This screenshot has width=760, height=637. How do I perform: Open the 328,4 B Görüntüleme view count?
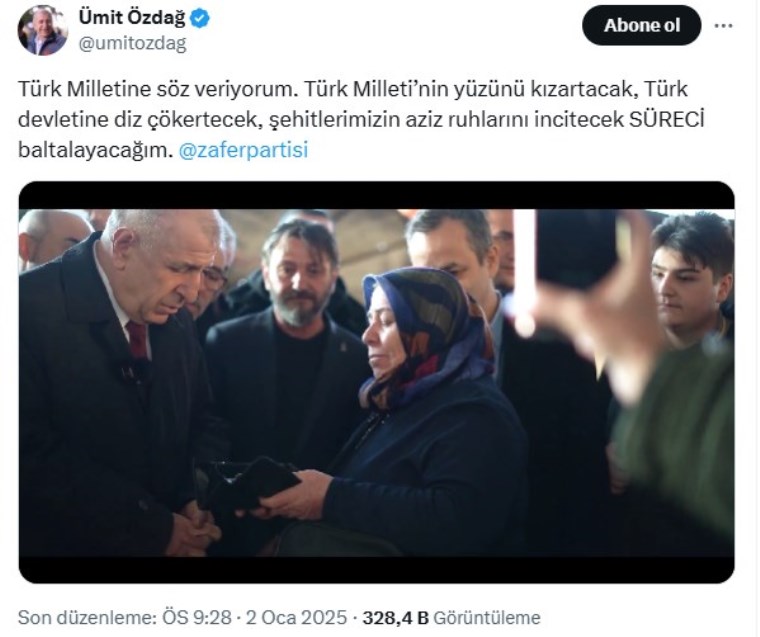pyautogui.click(x=451, y=618)
